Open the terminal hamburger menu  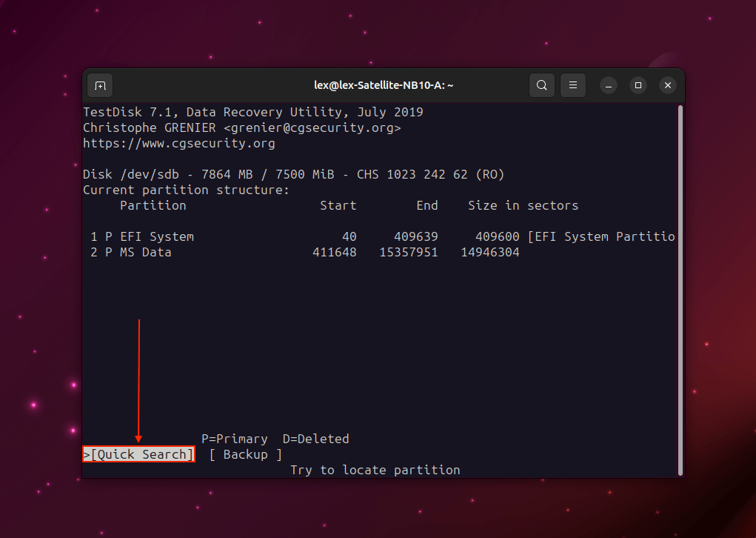tap(573, 85)
